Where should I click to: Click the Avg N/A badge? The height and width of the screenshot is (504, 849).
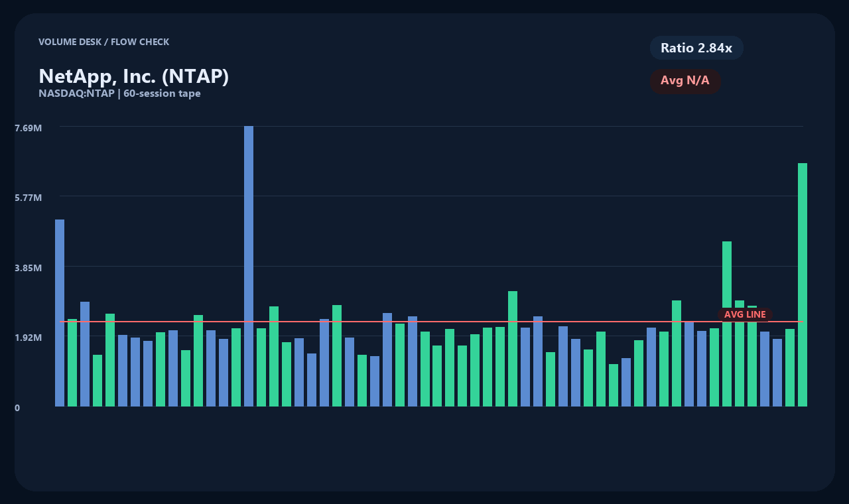click(x=685, y=81)
